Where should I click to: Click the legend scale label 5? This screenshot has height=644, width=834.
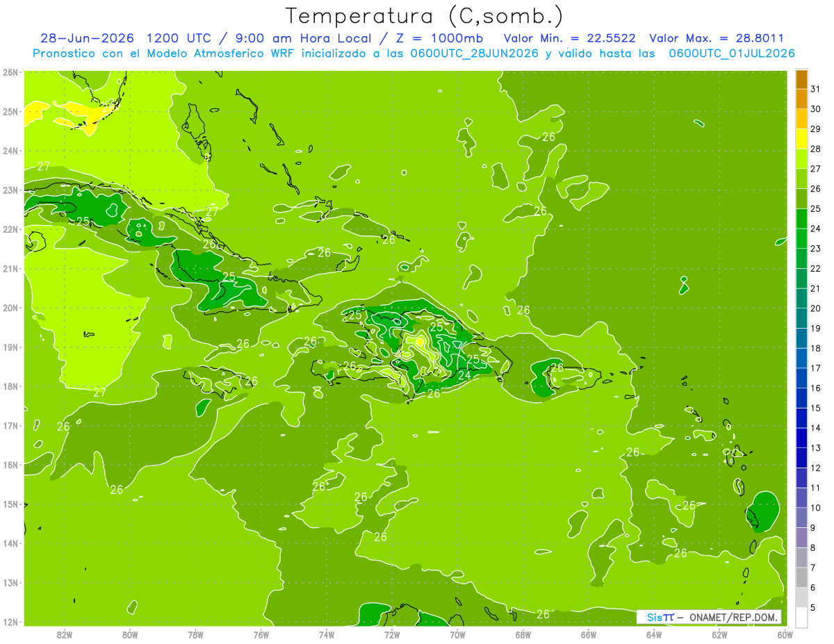[813, 607]
